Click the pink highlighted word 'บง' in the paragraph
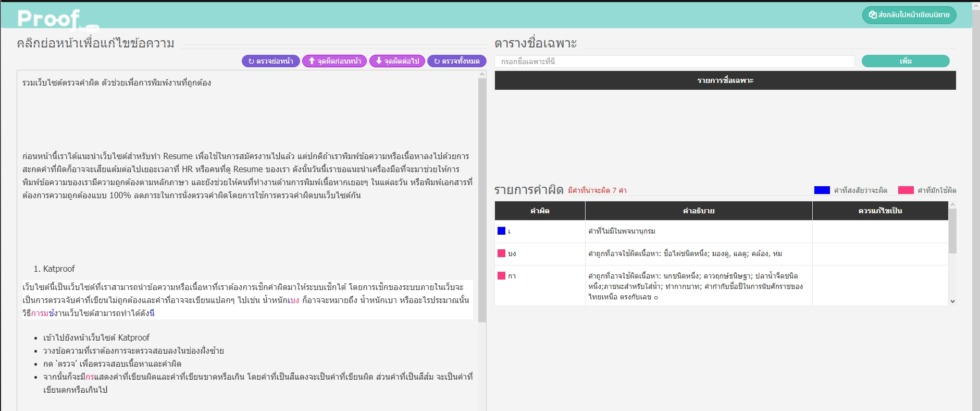980x411 pixels. coord(295,300)
